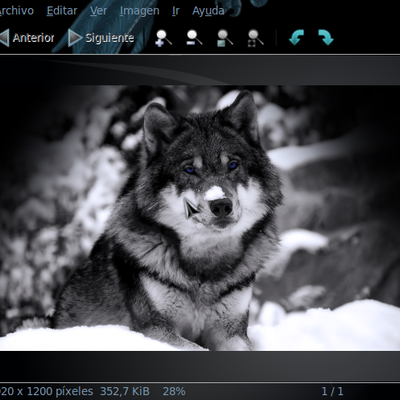
Task: Click the wolf photo in the viewer
Action: click(200, 218)
